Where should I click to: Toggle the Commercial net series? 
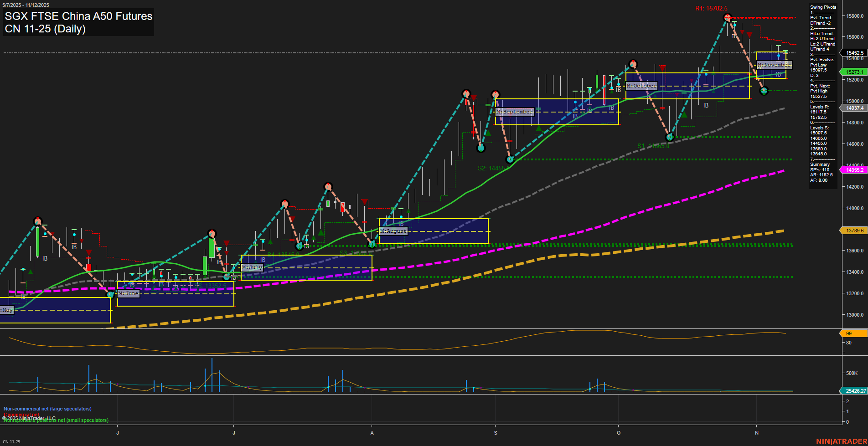click(21, 415)
